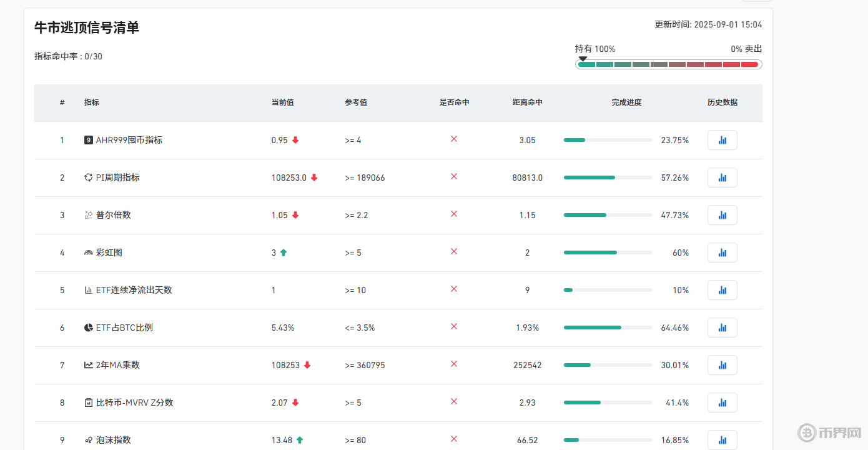Click the red X for 普尔倍数
This screenshot has width=868, height=450.
tap(454, 214)
